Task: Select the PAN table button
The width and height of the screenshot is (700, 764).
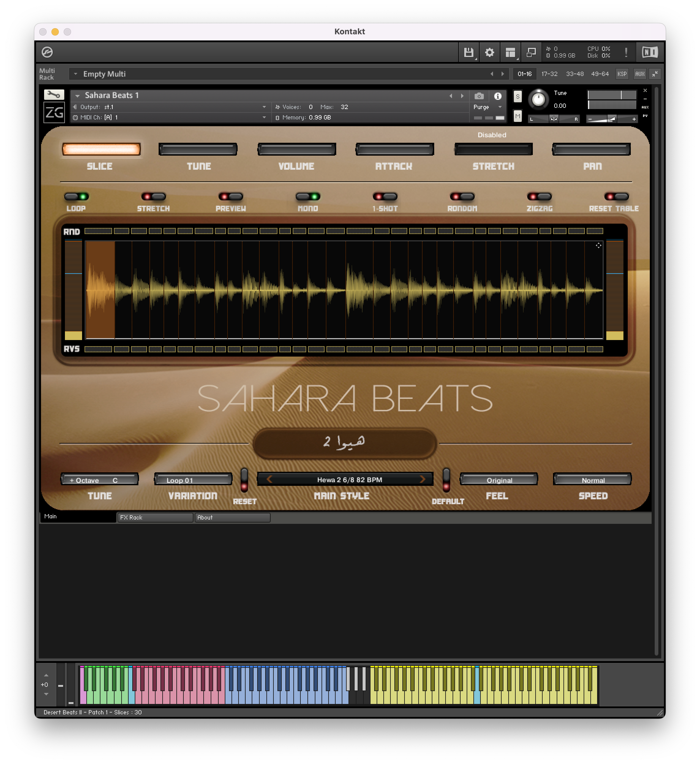Action: (591, 149)
